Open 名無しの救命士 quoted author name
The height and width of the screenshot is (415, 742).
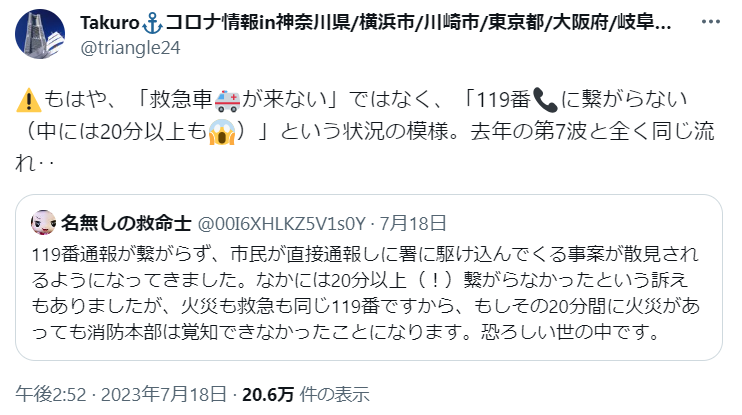126,223
